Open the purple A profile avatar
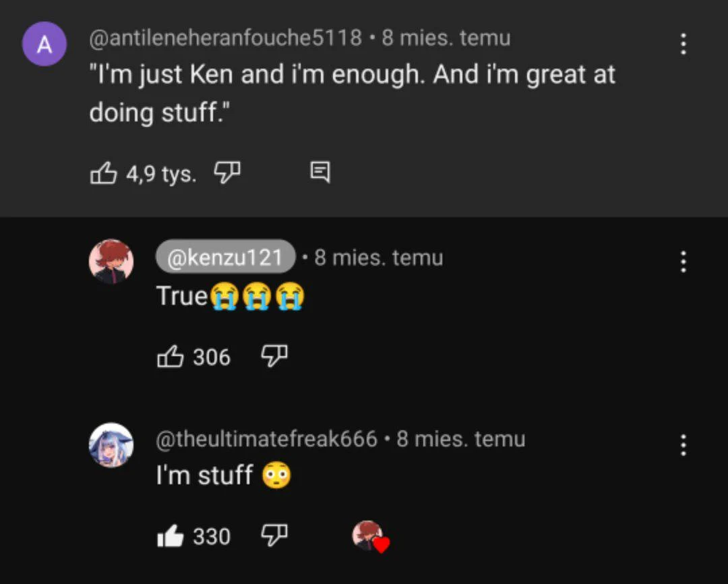 [44, 45]
